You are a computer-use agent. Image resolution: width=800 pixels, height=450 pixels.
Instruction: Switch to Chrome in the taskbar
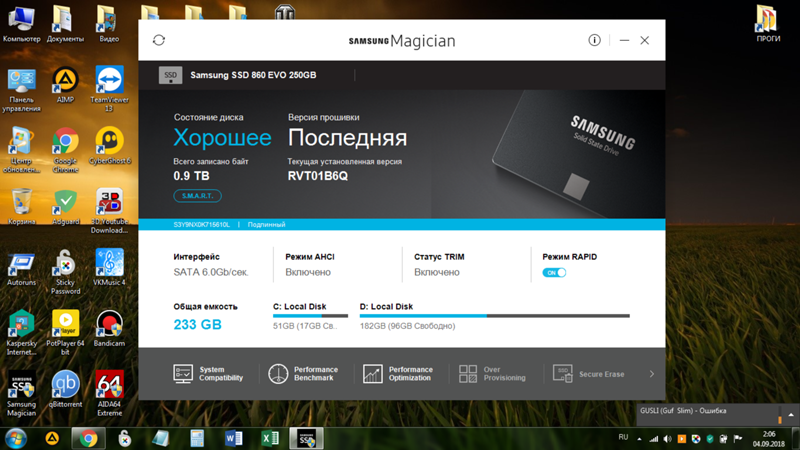click(88, 438)
